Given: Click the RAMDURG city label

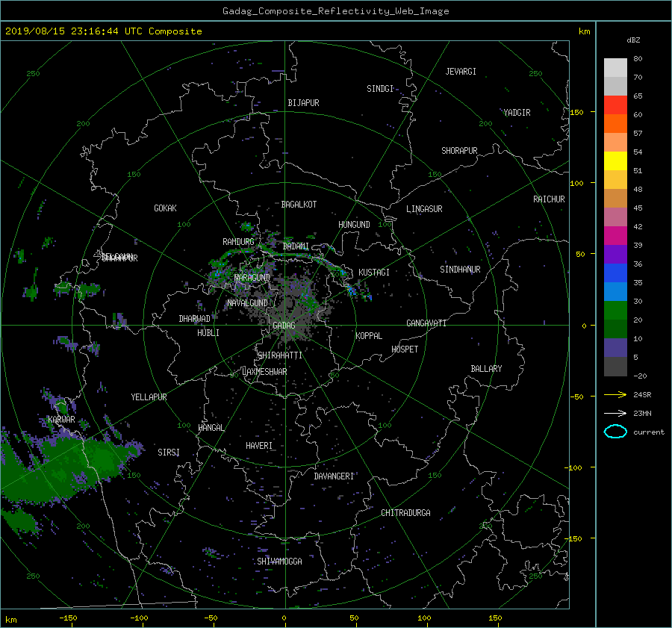Looking at the screenshot, I should click(238, 242).
